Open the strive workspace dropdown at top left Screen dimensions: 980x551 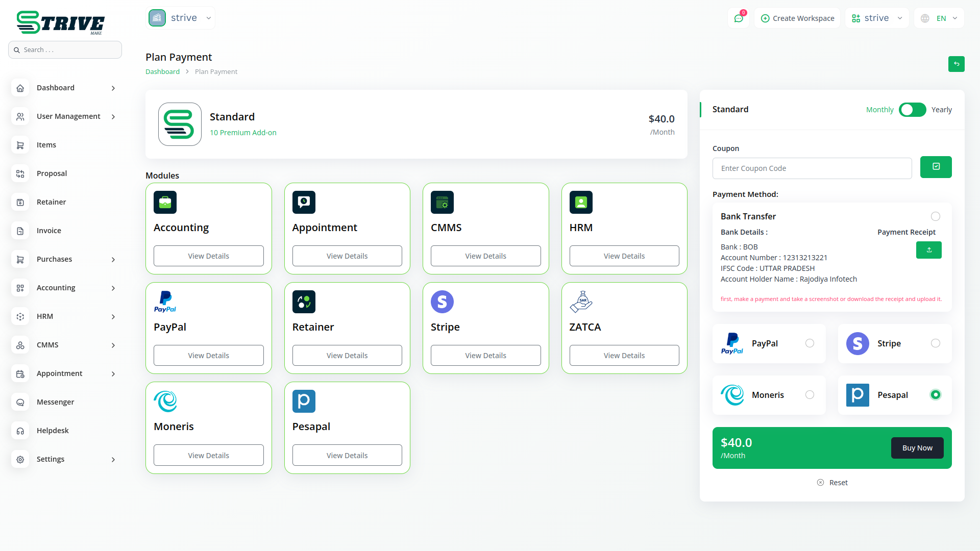pyautogui.click(x=181, y=18)
